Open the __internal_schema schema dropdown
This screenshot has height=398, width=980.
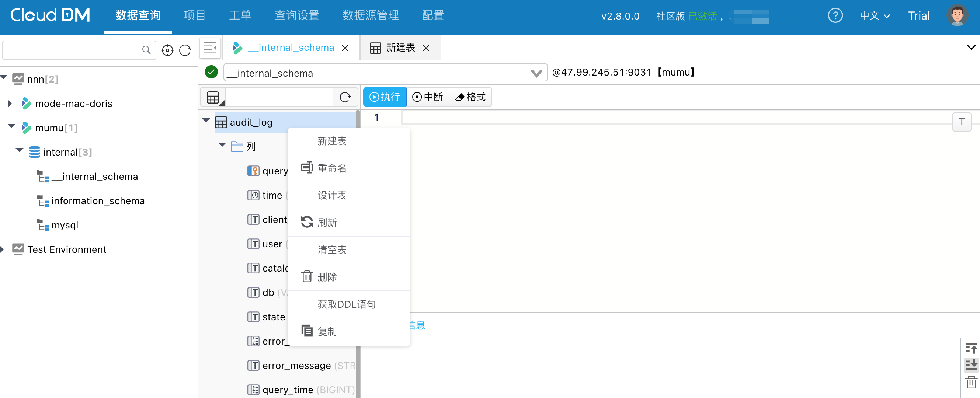pos(536,73)
